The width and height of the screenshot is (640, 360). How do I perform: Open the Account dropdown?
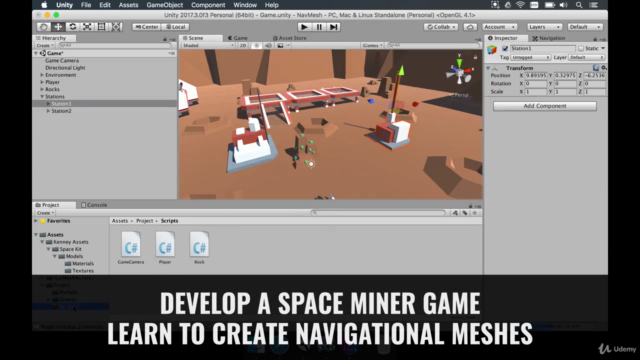[500, 27]
